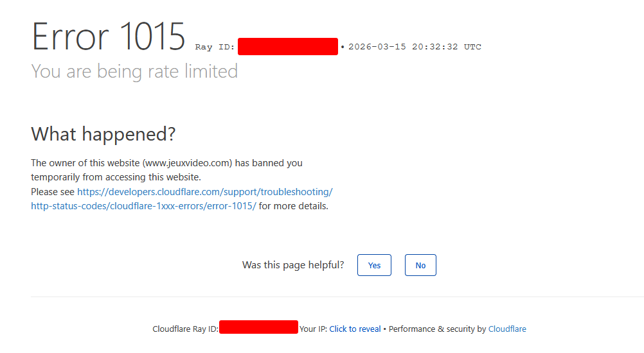Open the Cloudflare error-1015 troubleshooting link
The width and height of the screenshot is (644, 353).
204,192
